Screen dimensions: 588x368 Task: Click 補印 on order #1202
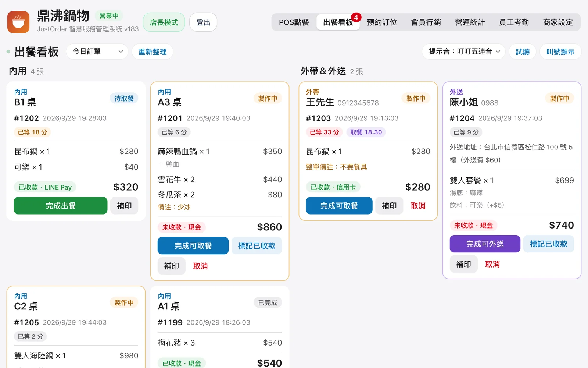124,206
